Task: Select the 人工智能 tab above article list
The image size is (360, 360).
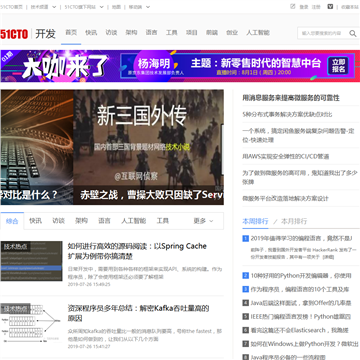Action: [x=133, y=221]
